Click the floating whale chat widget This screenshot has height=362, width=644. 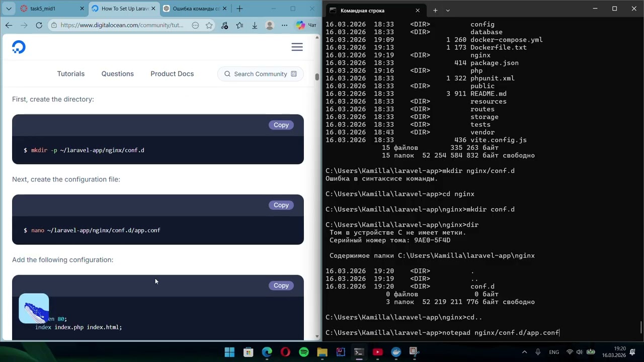click(34, 308)
